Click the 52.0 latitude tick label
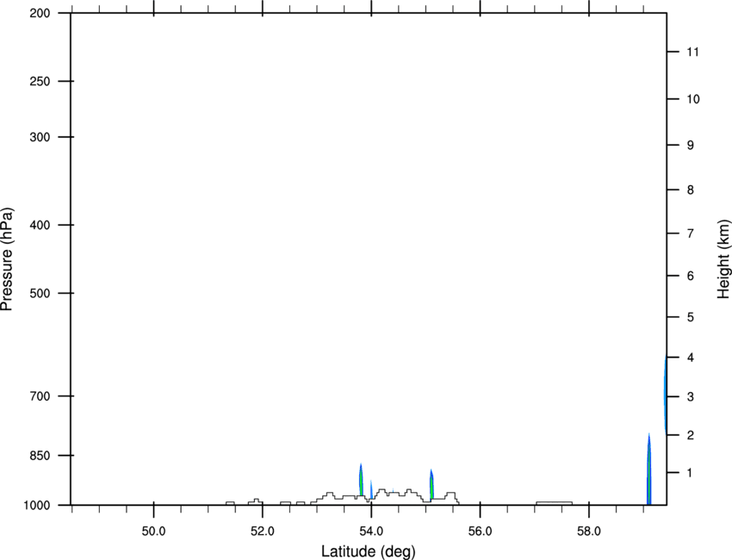Screen dimensions: 732x560 [263, 531]
